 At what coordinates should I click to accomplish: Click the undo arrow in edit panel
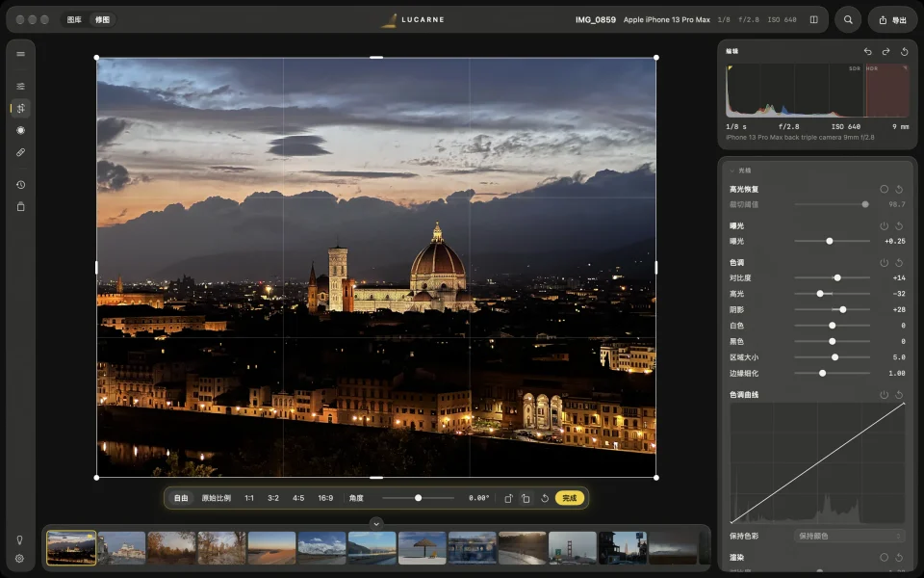[x=867, y=51]
